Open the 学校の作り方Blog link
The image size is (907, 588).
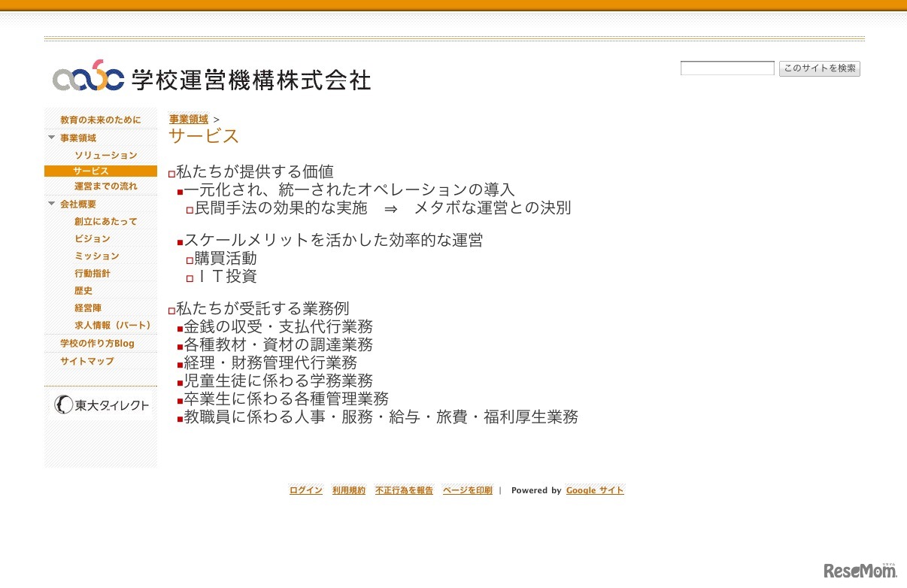[x=97, y=343]
